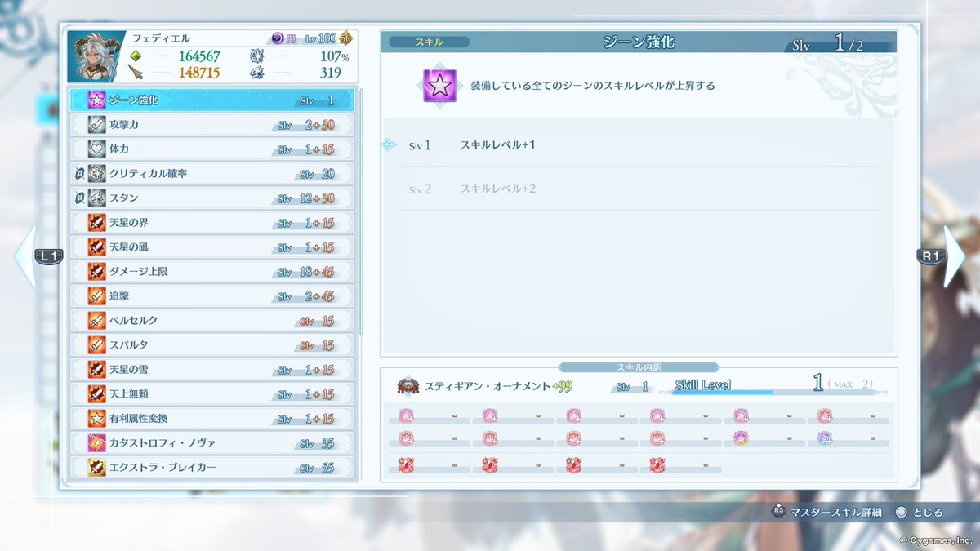Click the スティギアン・オーナメント weapon icon

pyautogui.click(x=408, y=386)
